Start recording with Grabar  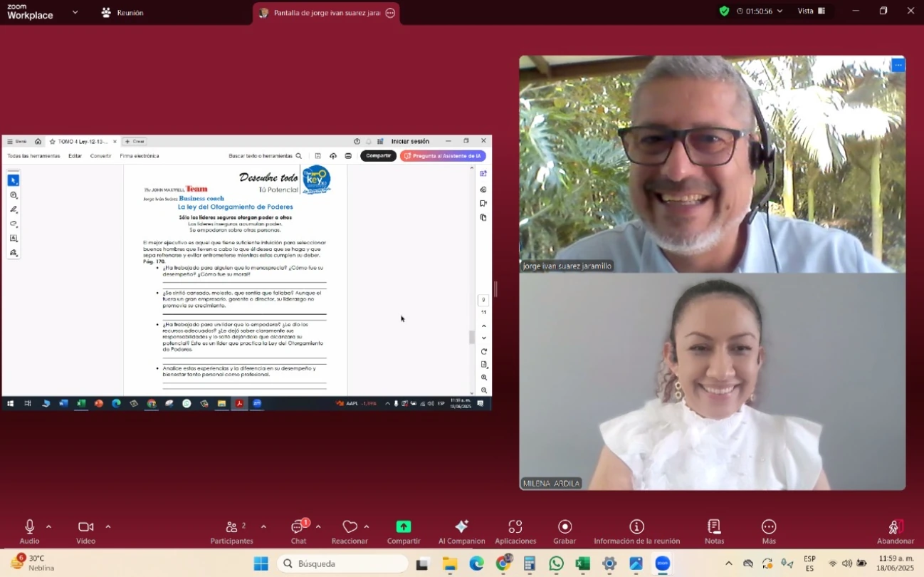565,527
